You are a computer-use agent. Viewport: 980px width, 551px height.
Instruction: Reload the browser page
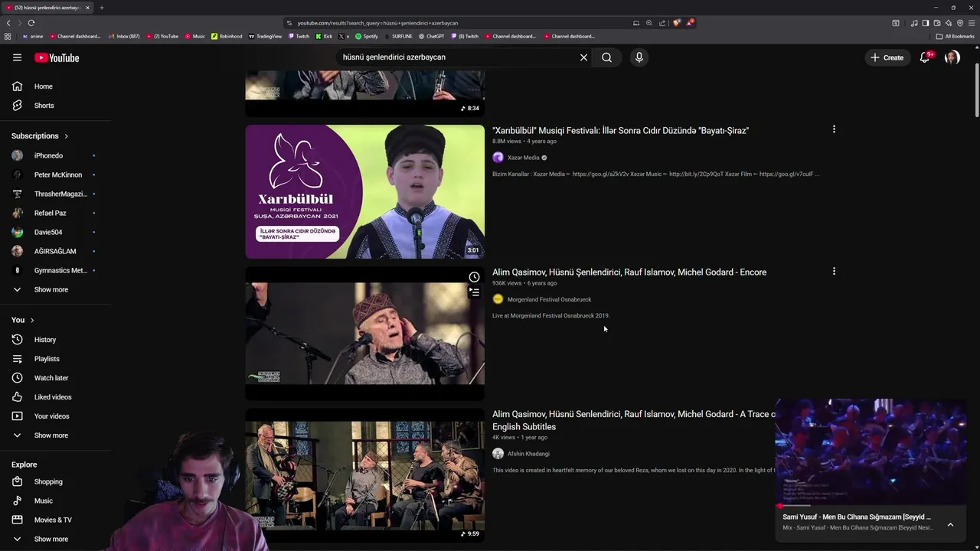click(31, 23)
